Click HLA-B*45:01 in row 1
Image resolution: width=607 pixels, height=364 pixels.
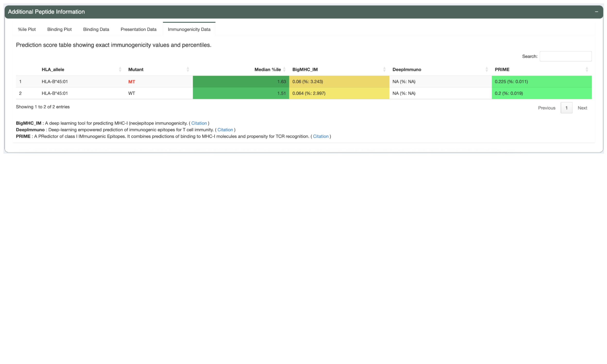pyautogui.click(x=55, y=82)
